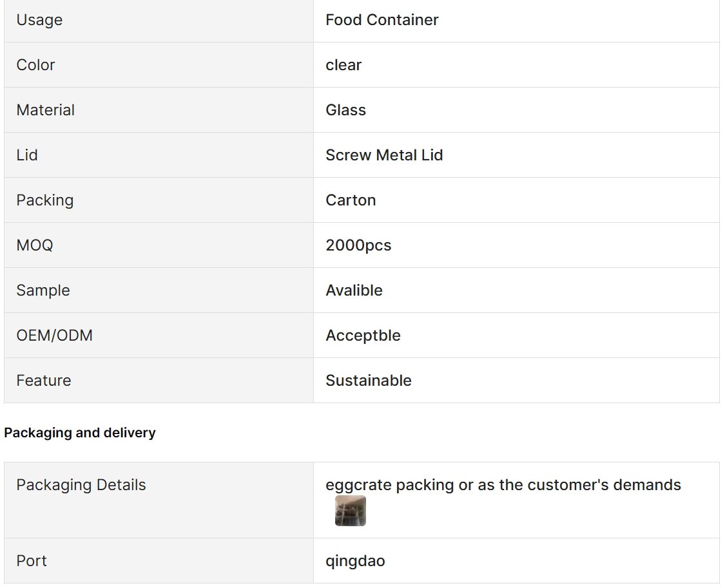
Task: Click the 'Avalible' sample value
Action: click(x=354, y=290)
